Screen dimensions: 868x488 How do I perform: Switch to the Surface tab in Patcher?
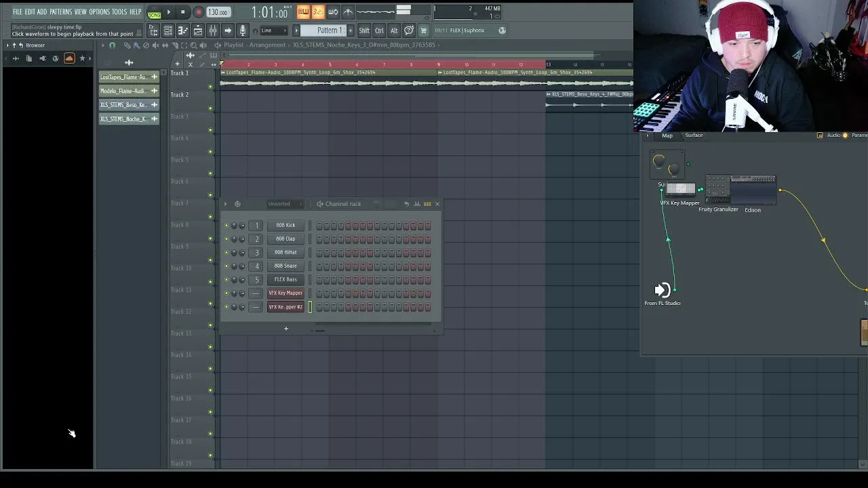pos(694,136)
